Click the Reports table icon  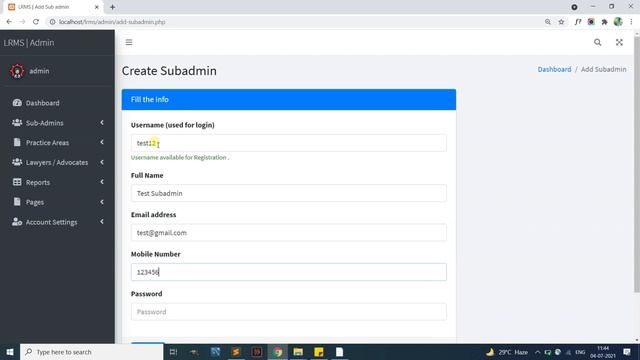[x=17, y=182]
